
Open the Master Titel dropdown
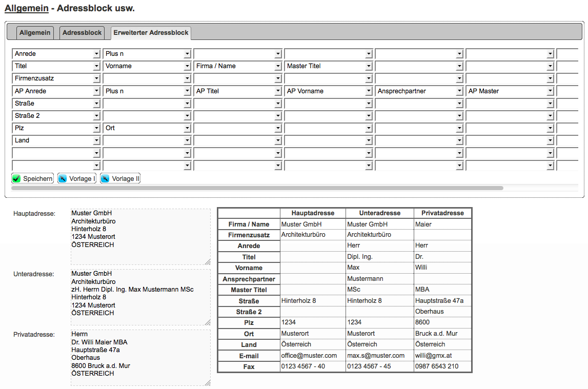[x=329, y=66]
